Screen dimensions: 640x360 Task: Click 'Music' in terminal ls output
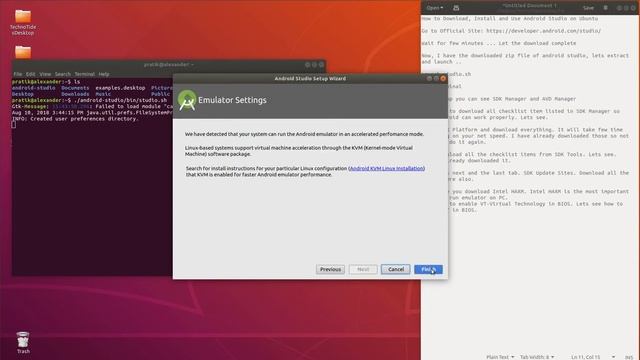point(103,94)
